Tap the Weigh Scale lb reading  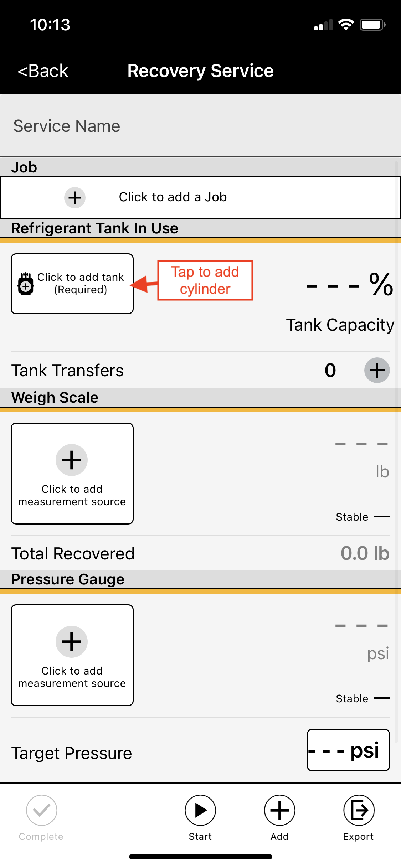(361, 460)
